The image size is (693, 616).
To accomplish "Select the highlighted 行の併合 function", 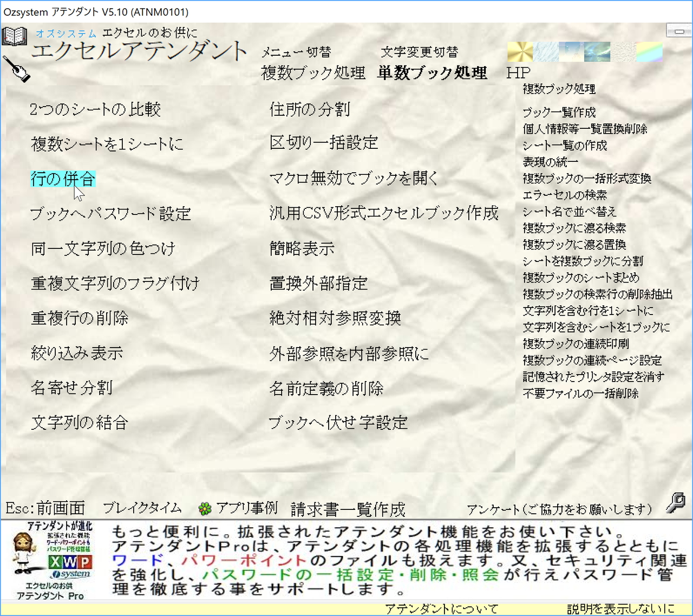I will click(63, 179).
